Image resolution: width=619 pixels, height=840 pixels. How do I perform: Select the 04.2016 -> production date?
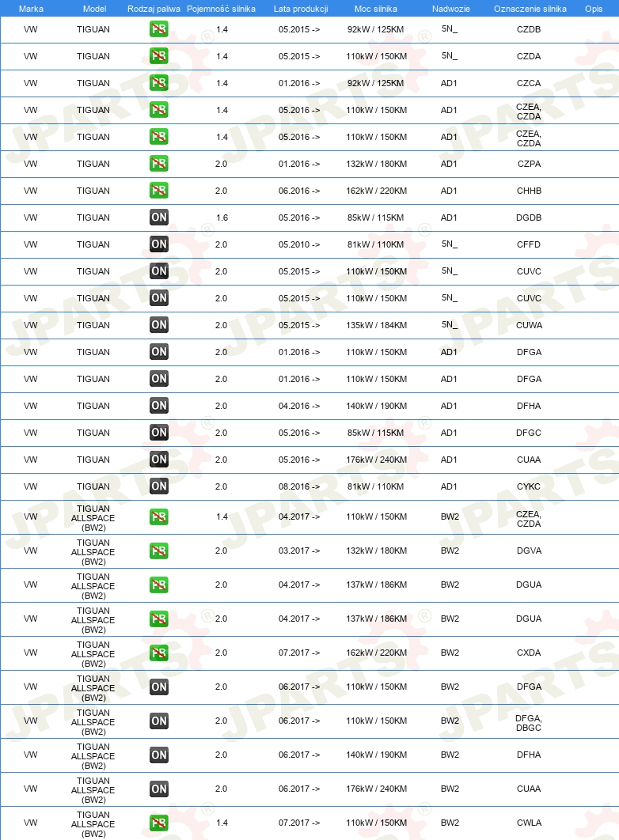(299, 406)
